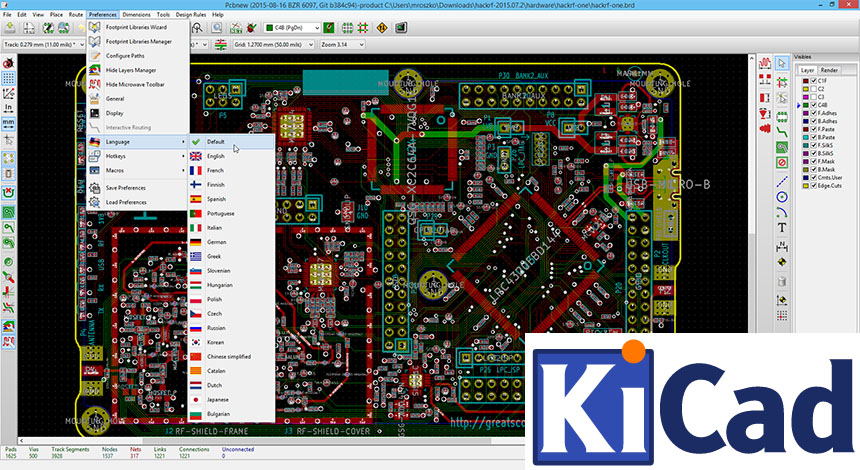
Task: Switch units to millimeters in left toolbar
Action: (8, 122)
